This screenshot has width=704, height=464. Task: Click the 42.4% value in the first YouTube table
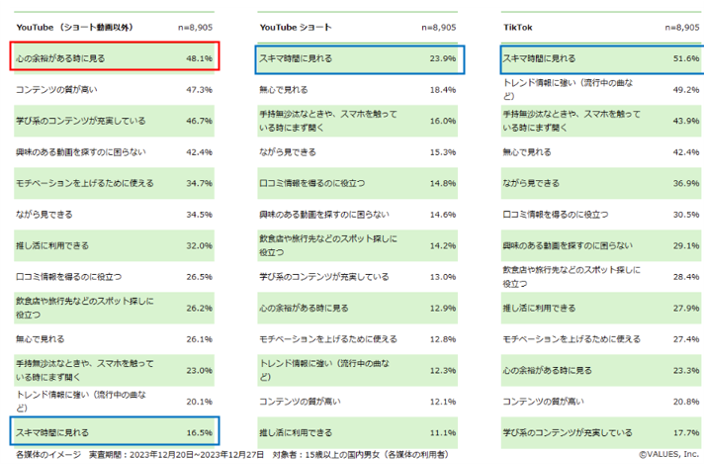coord(199,152)
